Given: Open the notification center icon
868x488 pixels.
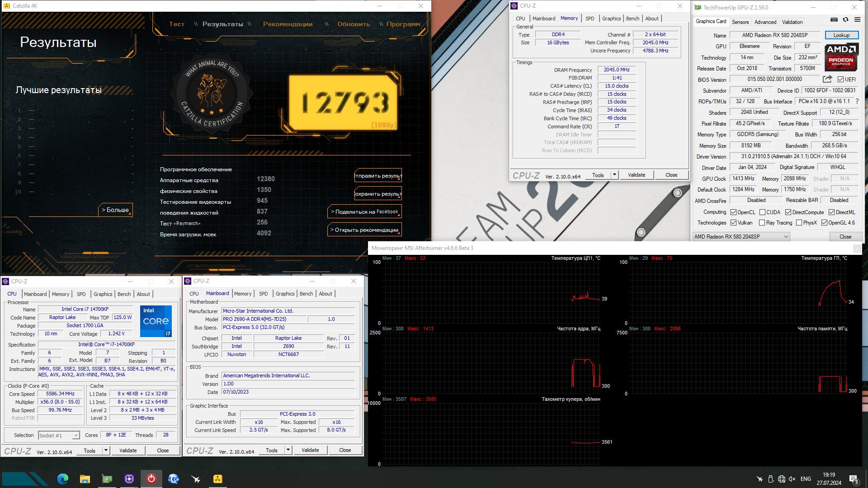Looking at the screenshot, I should (854, 479).
